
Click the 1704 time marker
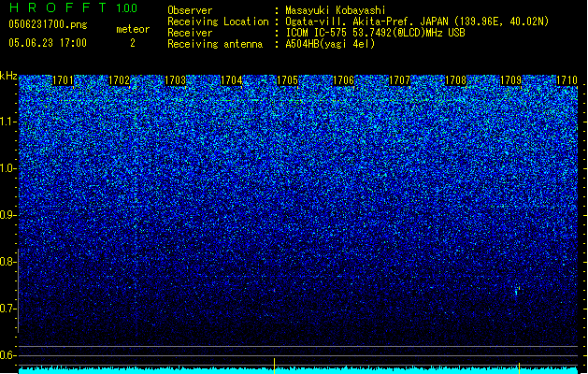click(x=232, y=80)
